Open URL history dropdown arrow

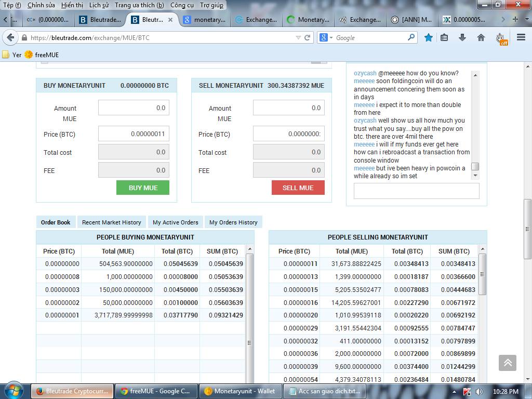[298, 37]
